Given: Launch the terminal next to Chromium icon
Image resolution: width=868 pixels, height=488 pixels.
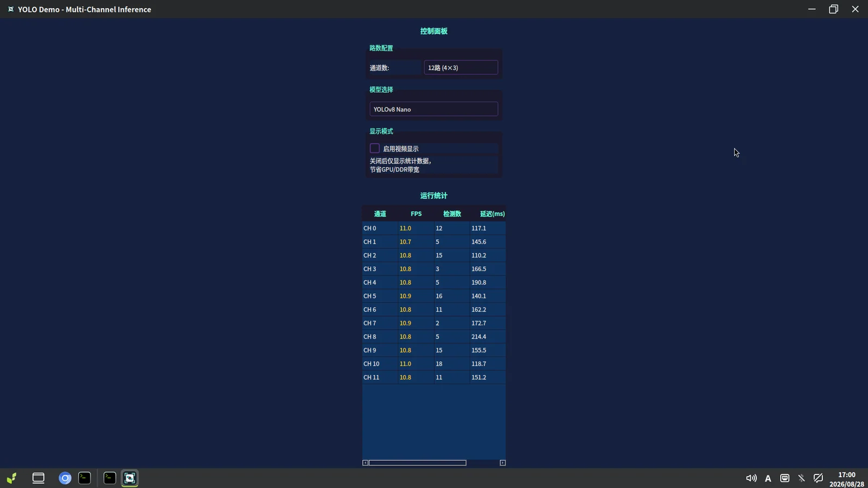Looking at the screenshot, I should click(x=85, y=478).
